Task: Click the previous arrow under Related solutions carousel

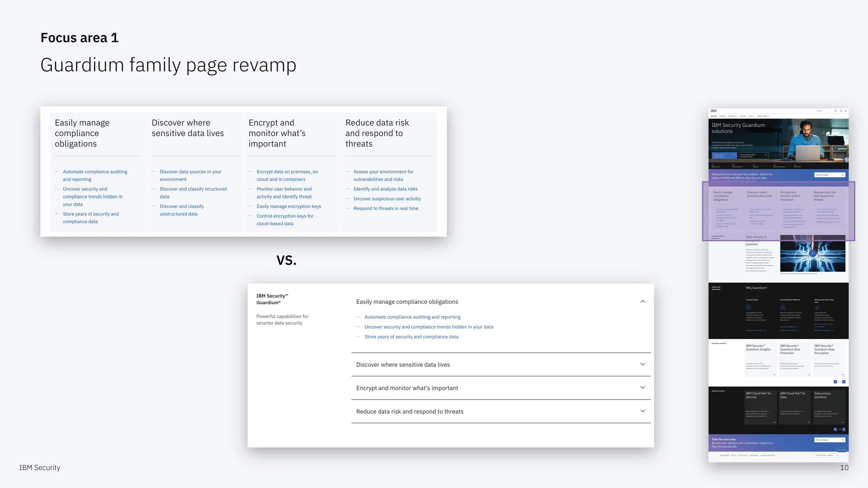Action: click(x=835, y=429)
